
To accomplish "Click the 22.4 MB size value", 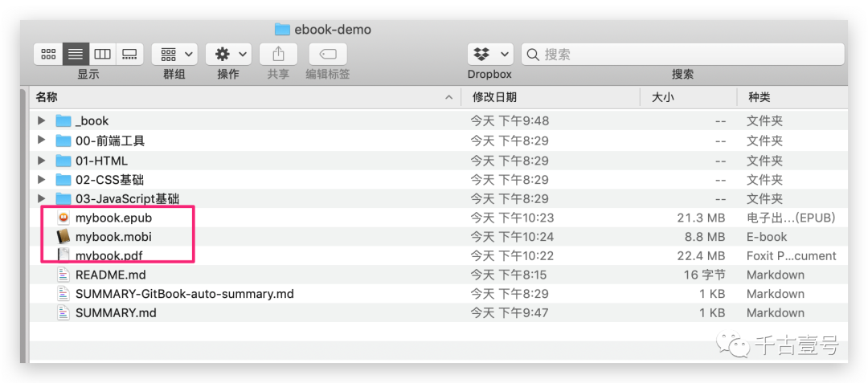I will [x=701, y=256].
